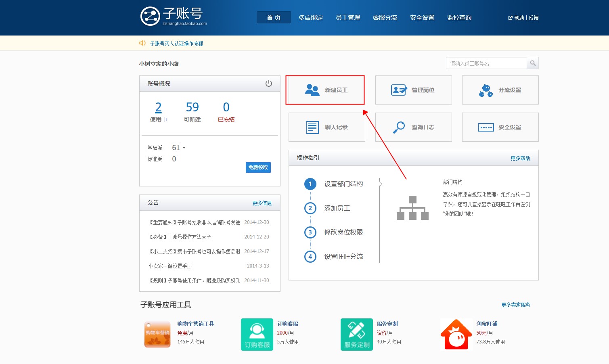Screen dimensions: 609x364
Task: Open the 订购客服 tool icon
Action: [257, 335]
